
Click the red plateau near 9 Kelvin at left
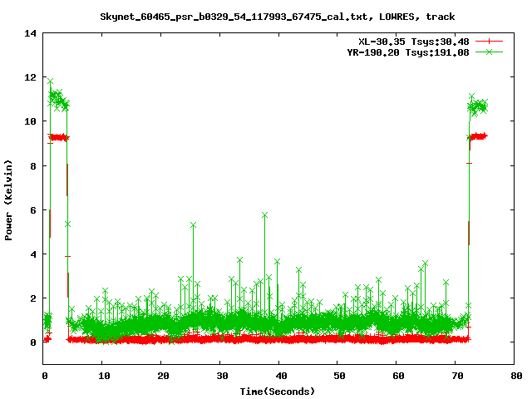[59, 137]
